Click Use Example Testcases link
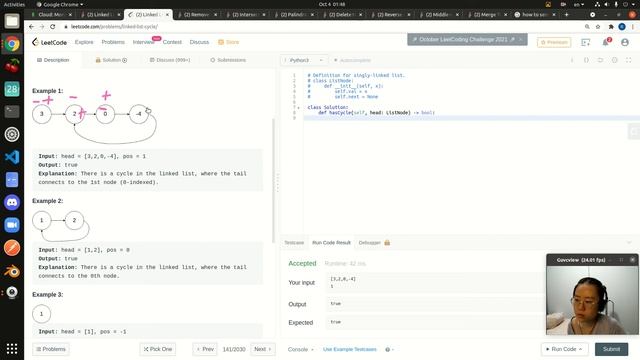 [350, 349]
